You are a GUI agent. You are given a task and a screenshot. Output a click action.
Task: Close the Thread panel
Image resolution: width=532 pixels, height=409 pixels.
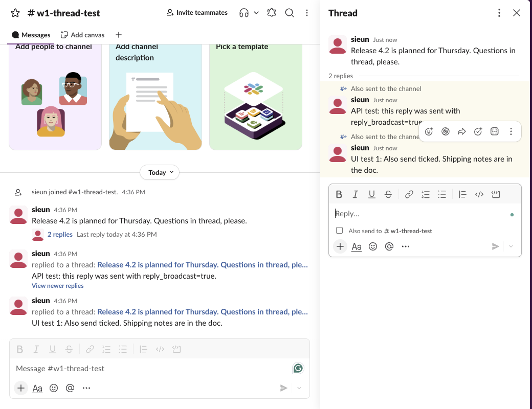tap(516, 13)
